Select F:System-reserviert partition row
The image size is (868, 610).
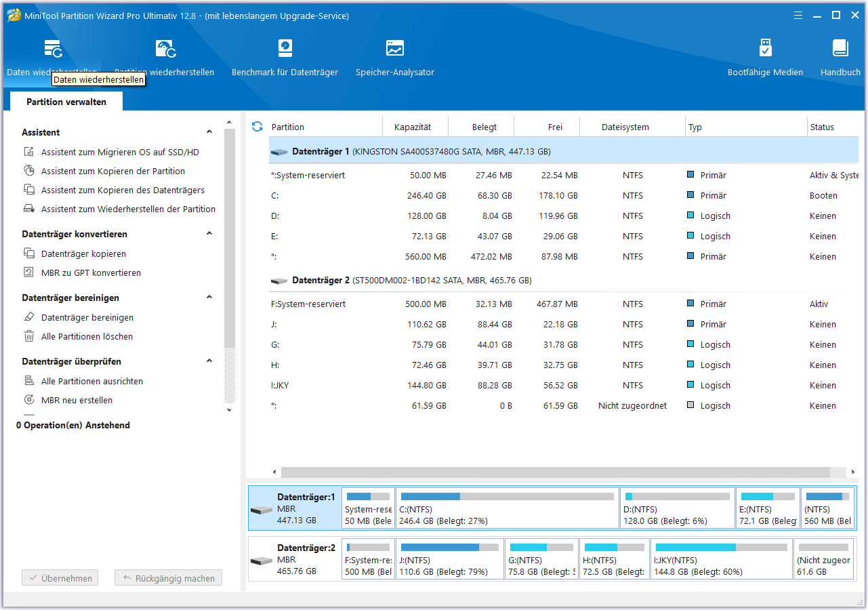point(563,304)
